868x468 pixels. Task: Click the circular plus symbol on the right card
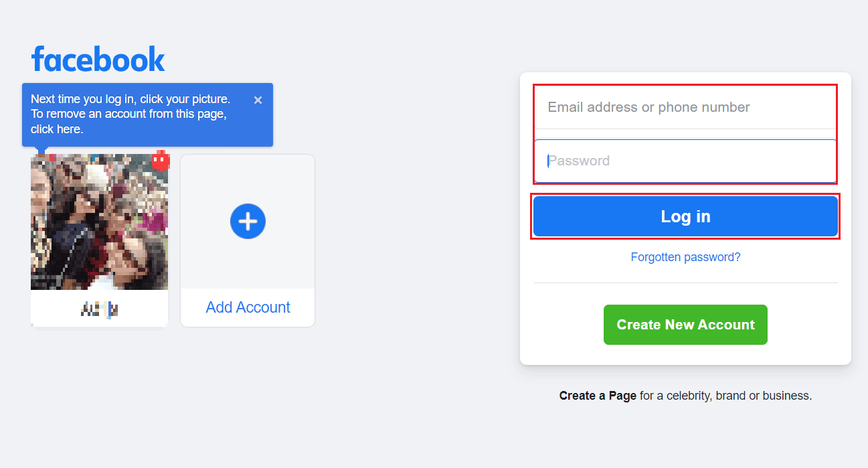tap(248, 221)
